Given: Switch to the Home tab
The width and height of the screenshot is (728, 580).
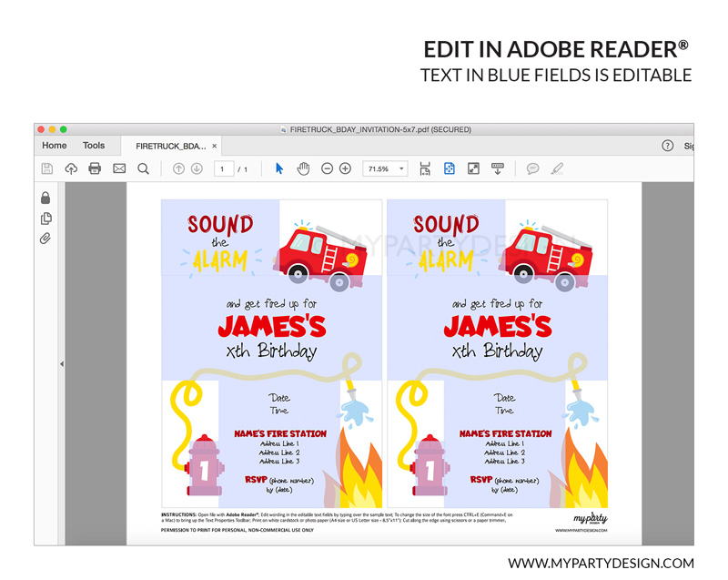Looking at the screenshot, I should click(x=55, y=146).
